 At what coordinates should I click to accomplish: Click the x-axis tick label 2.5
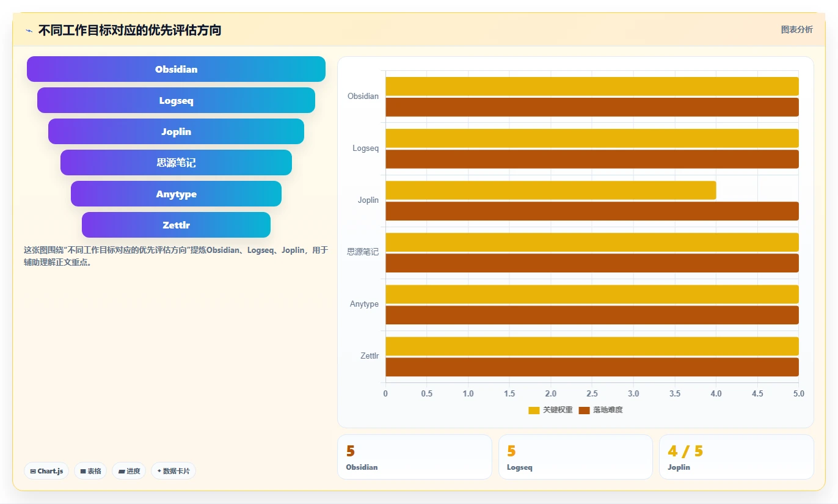(x=592, y=393)
